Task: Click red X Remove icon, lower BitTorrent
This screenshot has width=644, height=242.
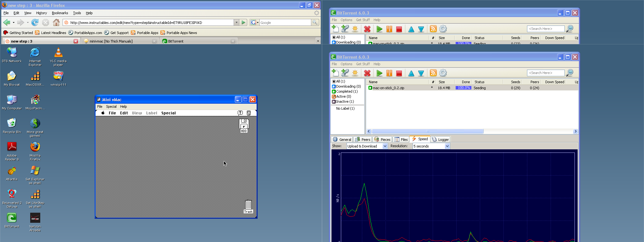Action: point(367,73)
